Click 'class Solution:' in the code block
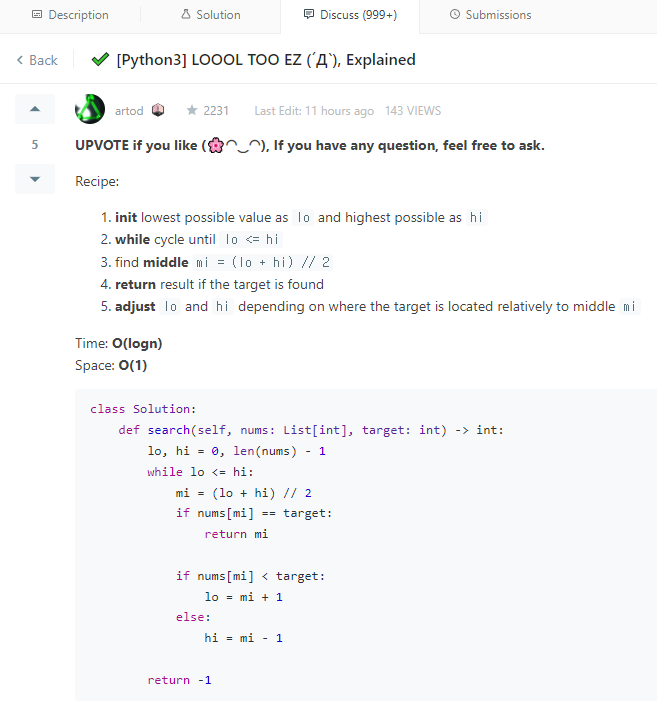 tap(143, 409)
